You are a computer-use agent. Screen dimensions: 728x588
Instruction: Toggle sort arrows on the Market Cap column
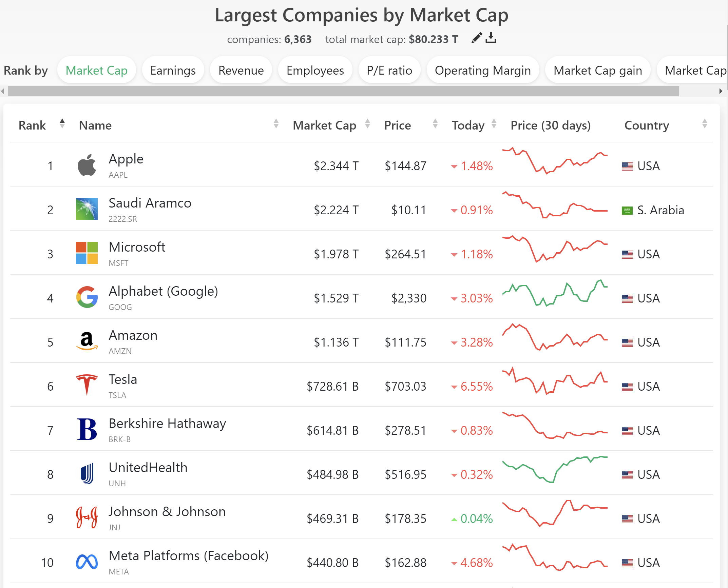coord(367,124)
